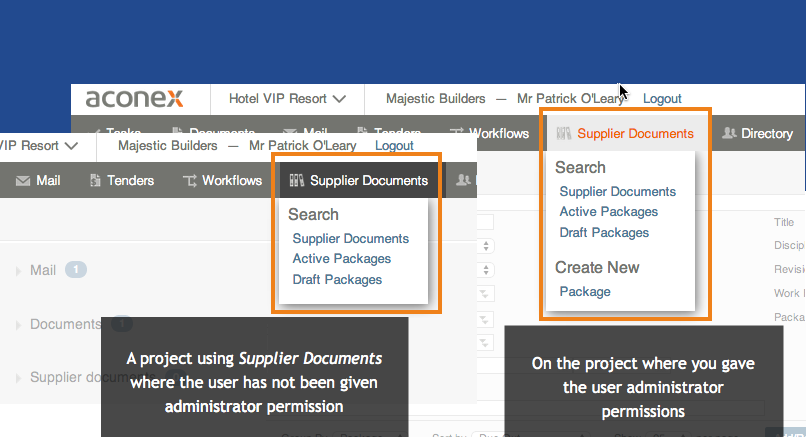Click people icon right of front Supplier Documents
Screen dimensions: 806x437
[x=463, y=180]
